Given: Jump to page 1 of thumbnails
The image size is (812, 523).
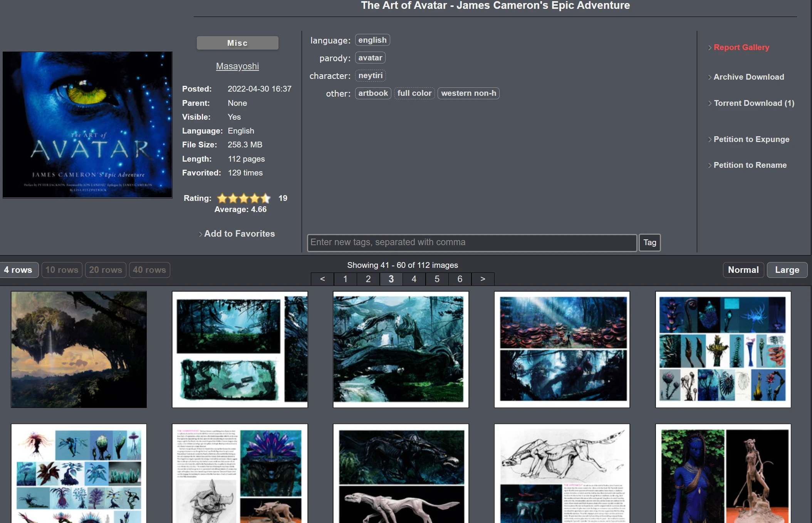Looking at the screenshot, I should pos(345,279).
